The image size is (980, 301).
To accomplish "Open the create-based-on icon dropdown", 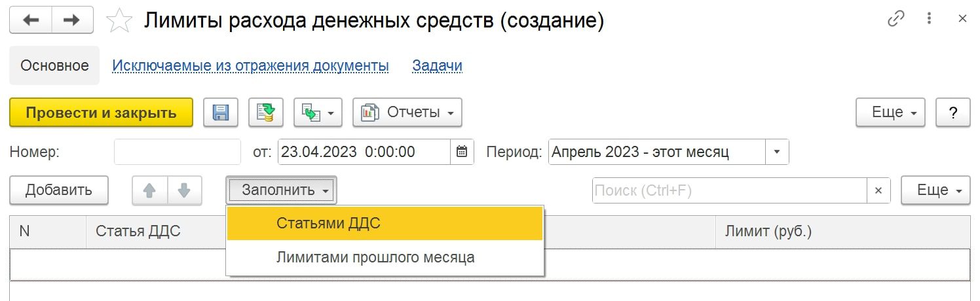I will click(318, 113).
